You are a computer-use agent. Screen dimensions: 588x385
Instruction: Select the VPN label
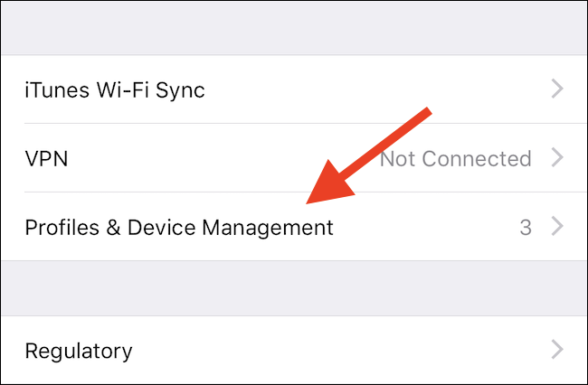[x=47, y=159]
